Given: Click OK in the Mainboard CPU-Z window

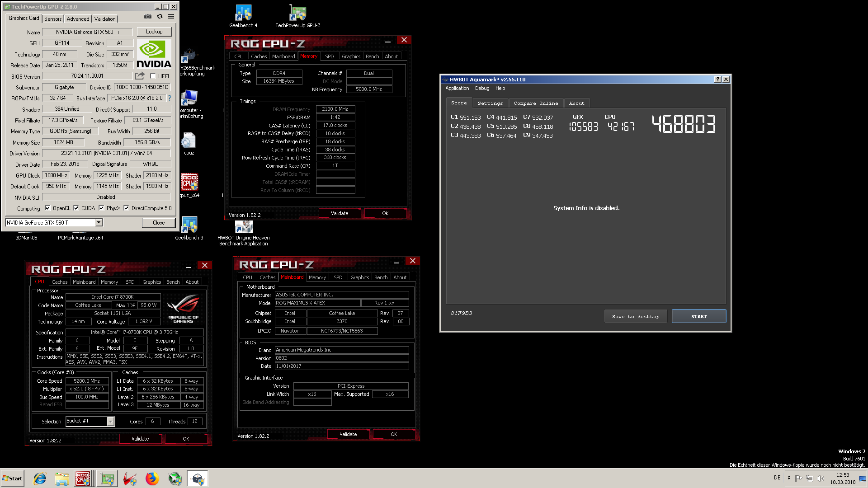Looking at the screenshot, I should (x=394, y=434).
